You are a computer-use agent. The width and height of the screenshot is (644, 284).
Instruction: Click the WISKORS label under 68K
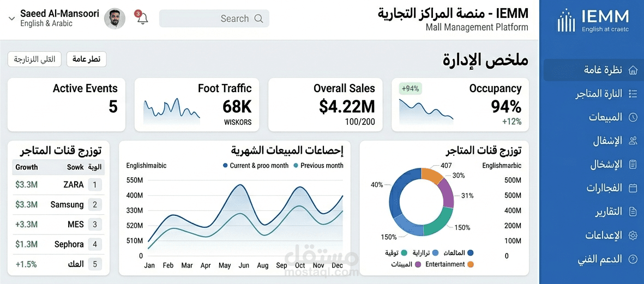(x=238, y=122)
